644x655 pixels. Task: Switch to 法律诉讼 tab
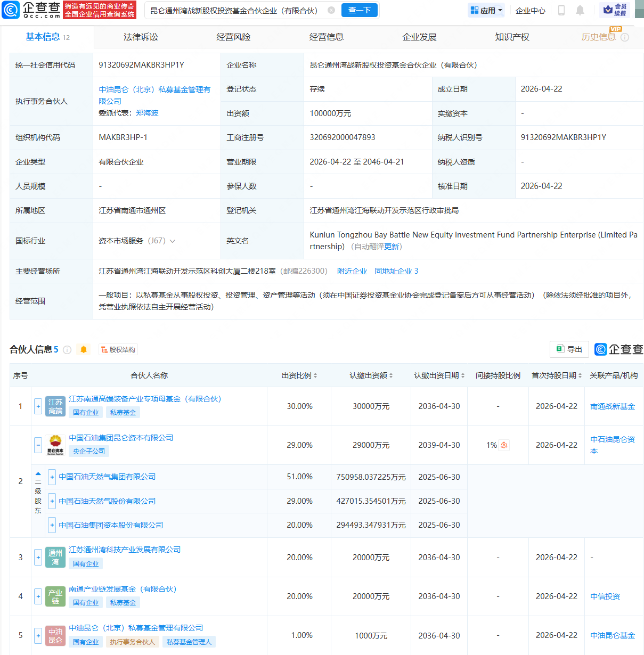(141, 37)
